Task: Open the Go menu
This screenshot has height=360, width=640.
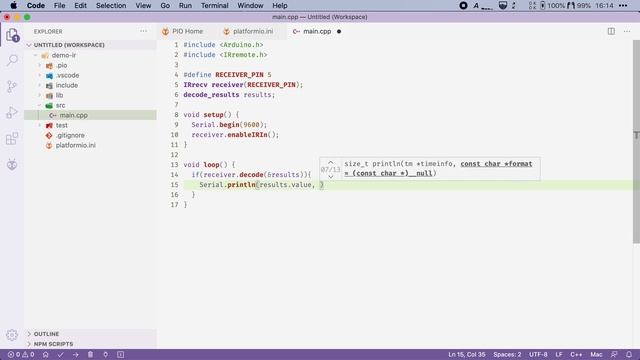Action: (x=165, y=6)
